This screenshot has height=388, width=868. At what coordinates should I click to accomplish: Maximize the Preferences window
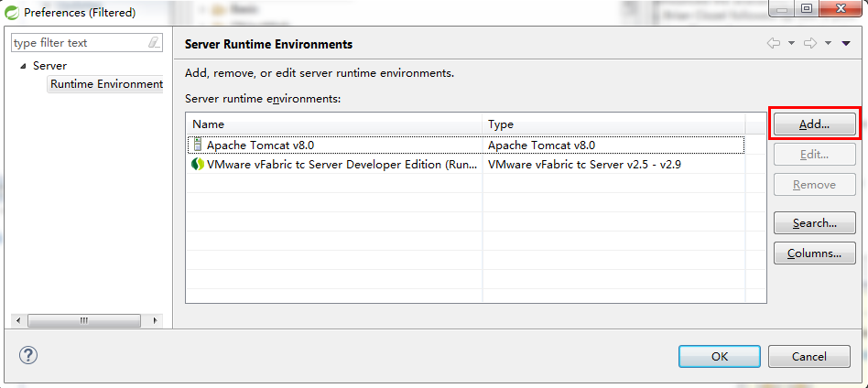coord(807,9)
